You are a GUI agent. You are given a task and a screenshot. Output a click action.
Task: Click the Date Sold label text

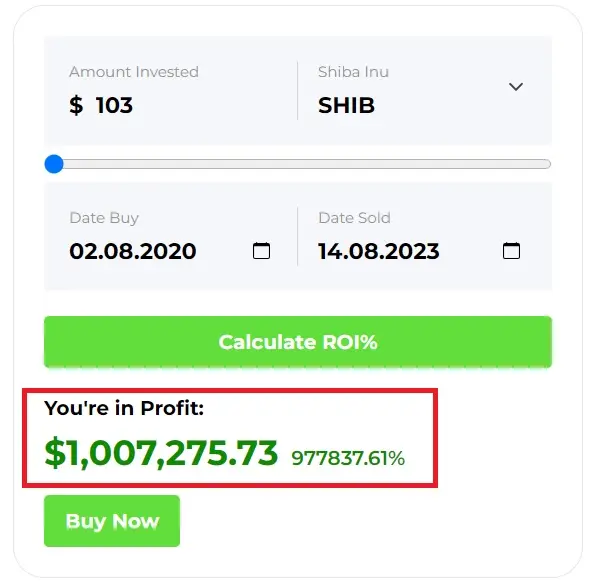[x=354, y=218]
